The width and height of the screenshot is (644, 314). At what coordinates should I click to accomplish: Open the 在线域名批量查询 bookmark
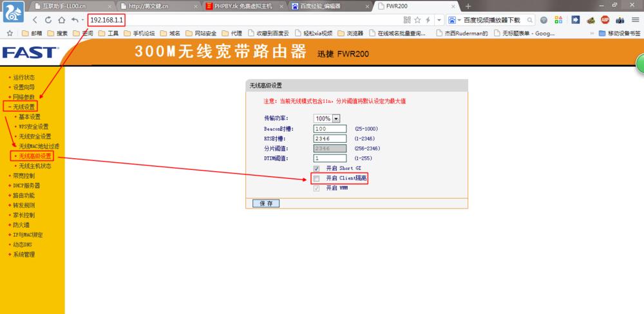(397, 33)
